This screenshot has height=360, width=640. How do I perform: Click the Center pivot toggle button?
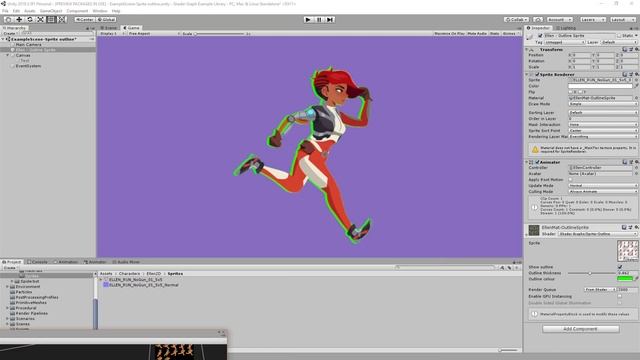(84, 20)
